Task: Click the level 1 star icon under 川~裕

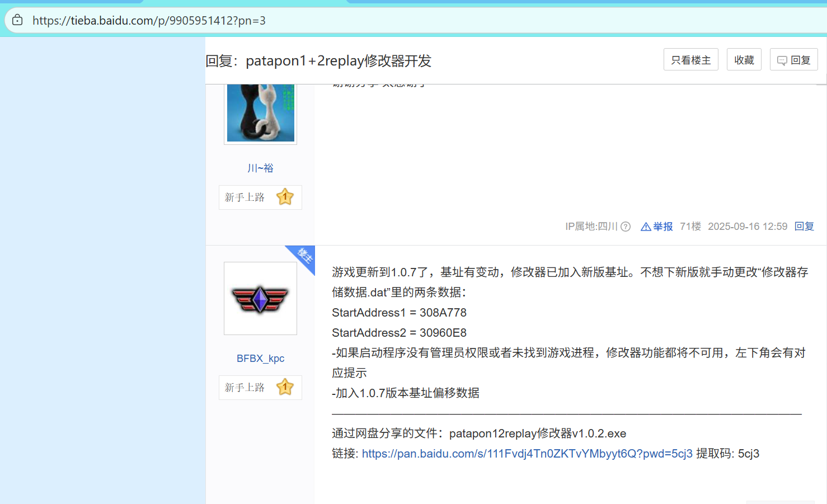Action: tap(285, 197)
